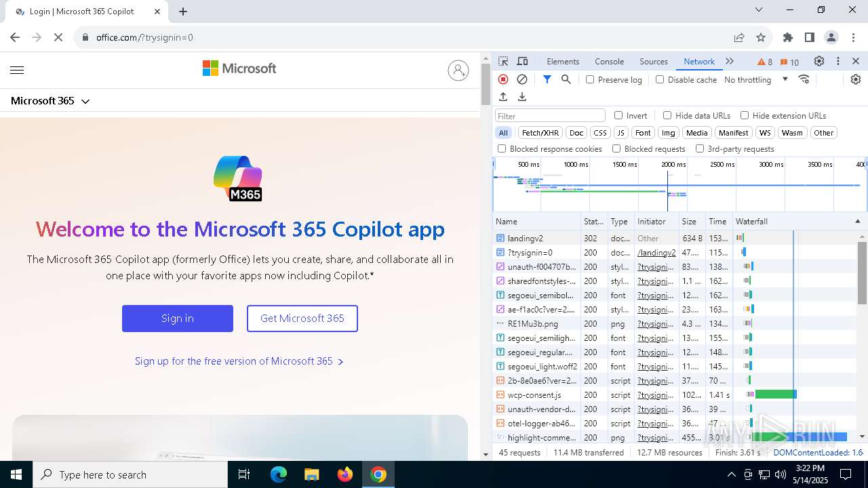Screen dimensions: 868x488
Task: Click the Sign in button
Action: pos(178,319)
